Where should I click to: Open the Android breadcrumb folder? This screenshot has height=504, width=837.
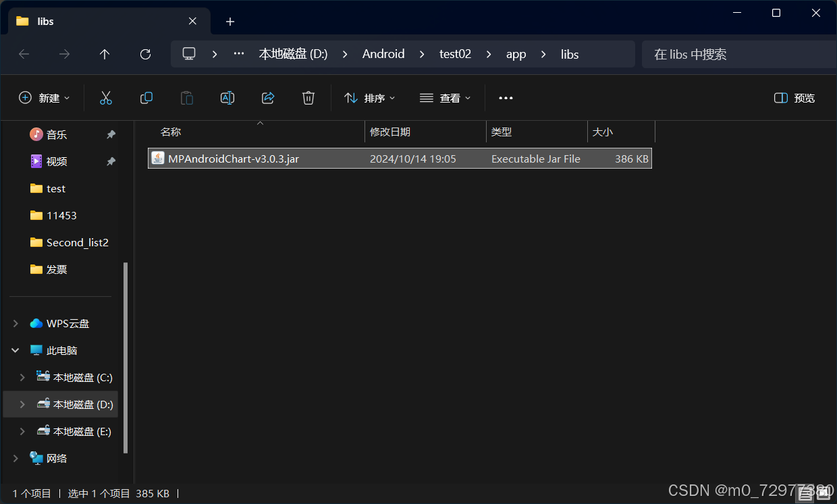tap(383, 54)
